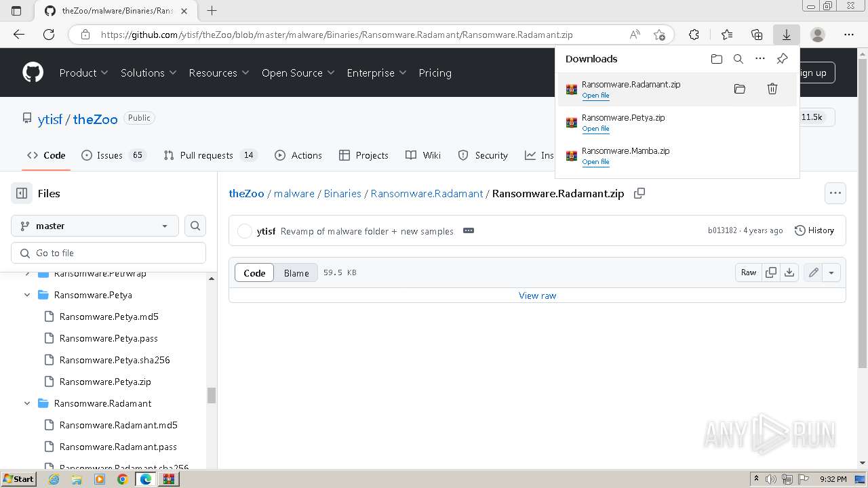Open the Pull requests tab
The height and width of the screenshot is (488, 868).
(211, 155)
